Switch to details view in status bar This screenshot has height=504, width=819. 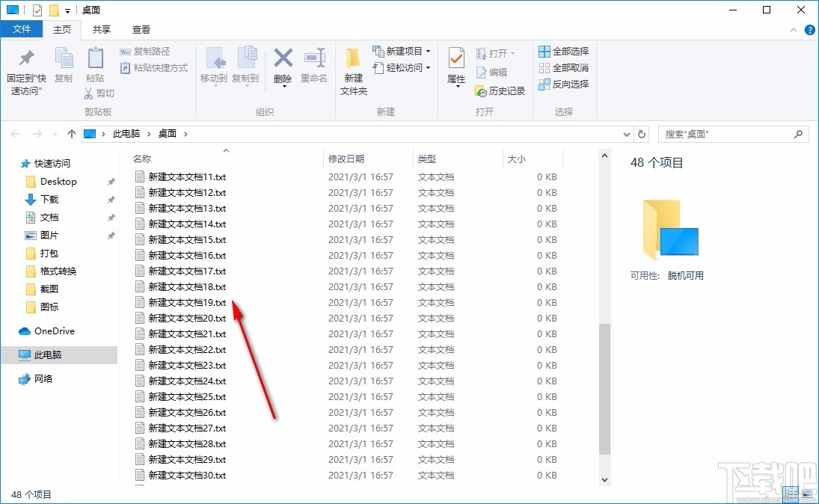pos(791,494)
